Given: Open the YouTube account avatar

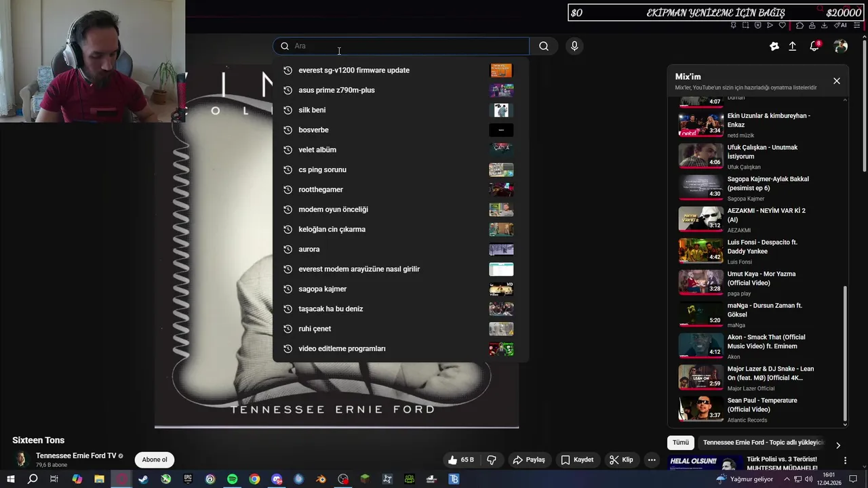Looking at the screenshot, I should pos(841,46).
